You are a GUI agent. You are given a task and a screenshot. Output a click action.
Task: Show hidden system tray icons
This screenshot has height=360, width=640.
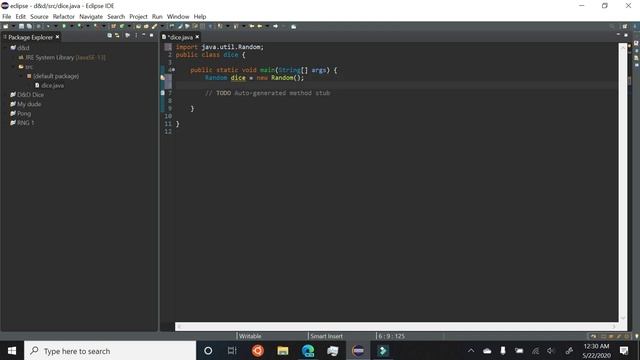coord(471,351)
